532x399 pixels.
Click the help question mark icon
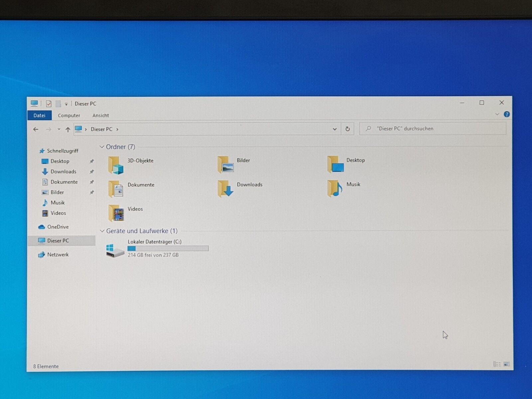click(506, 114)
